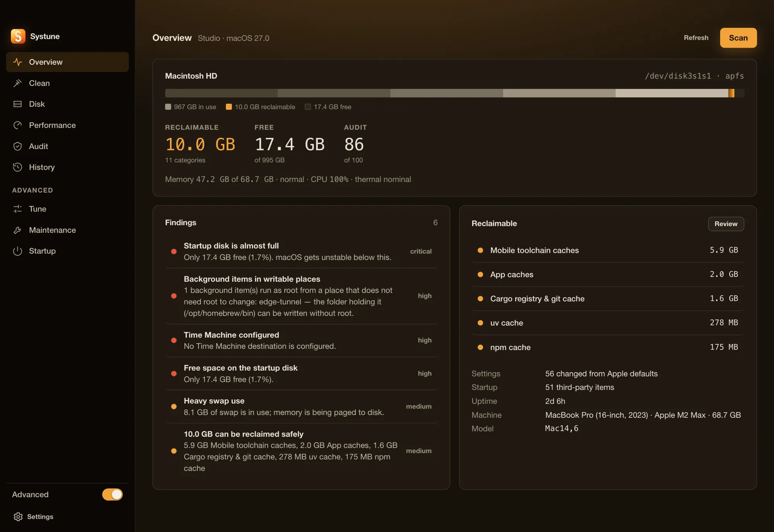Switch to the Performance section label

(52, 125)
